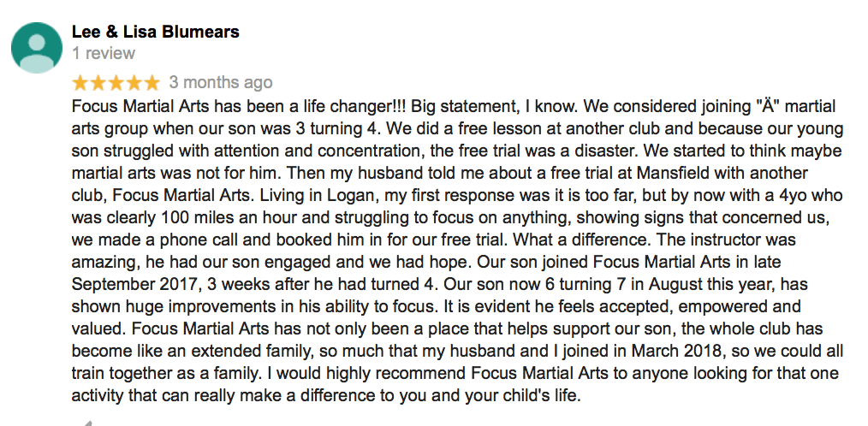Open Lee & Lisa Blumears' profile name
868x426 pixels.
tap(155, 32)
